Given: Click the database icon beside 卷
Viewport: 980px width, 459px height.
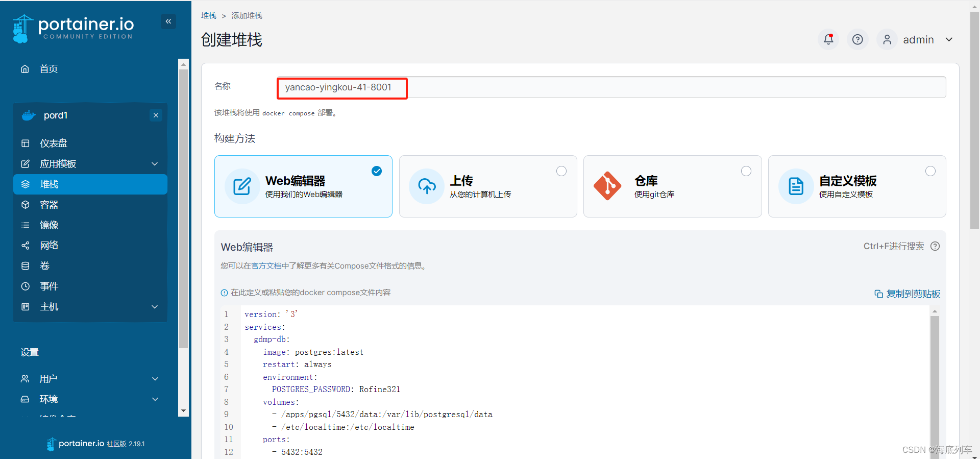Looking at the screenshot, I should point(25,266).
